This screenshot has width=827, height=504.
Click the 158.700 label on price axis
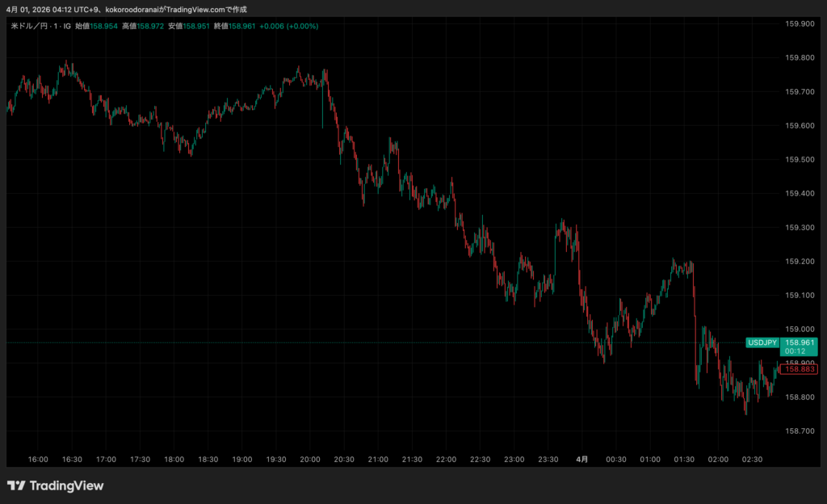799,430
